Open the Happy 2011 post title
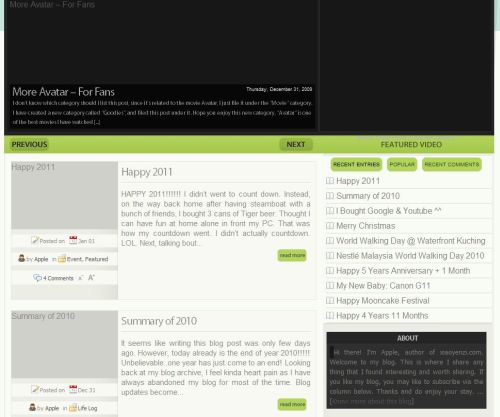Viewport: 500px width, 417px height. 147,172
